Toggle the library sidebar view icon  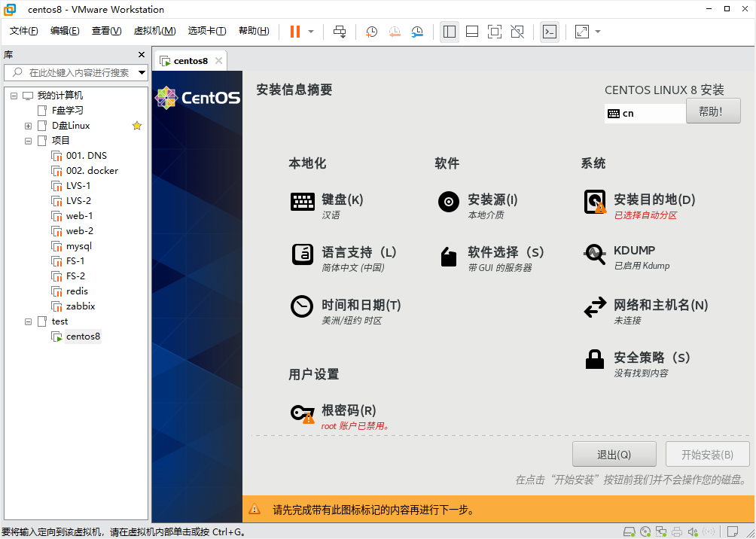[x=450, y=32]
